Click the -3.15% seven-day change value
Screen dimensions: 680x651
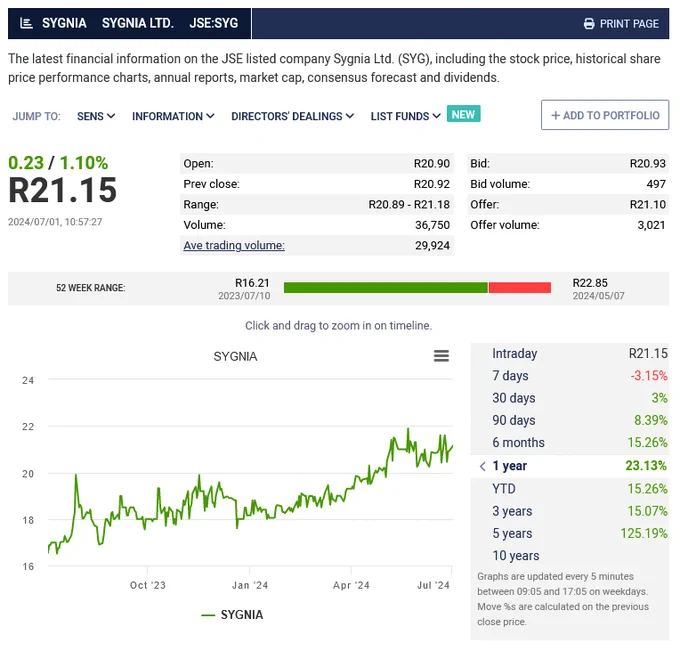pos(649,376)
